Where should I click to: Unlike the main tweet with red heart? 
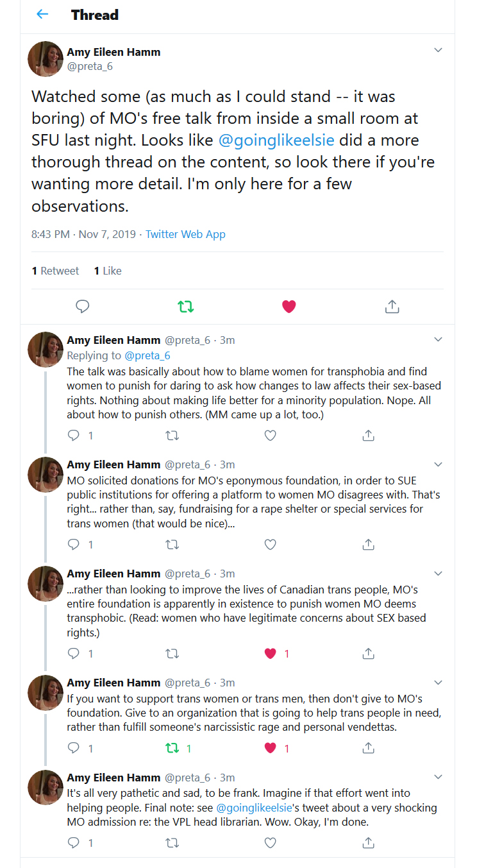(x=289, y=307)
